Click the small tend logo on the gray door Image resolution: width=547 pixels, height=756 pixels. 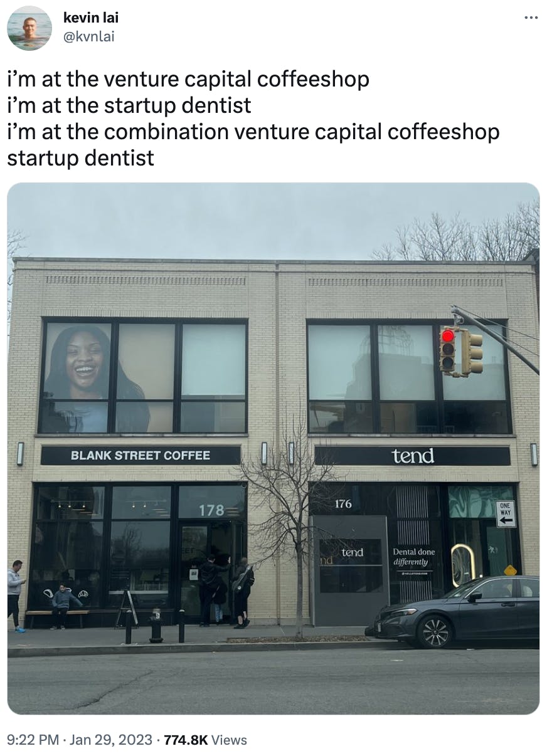pyautogui.click(x=352, y=552)
